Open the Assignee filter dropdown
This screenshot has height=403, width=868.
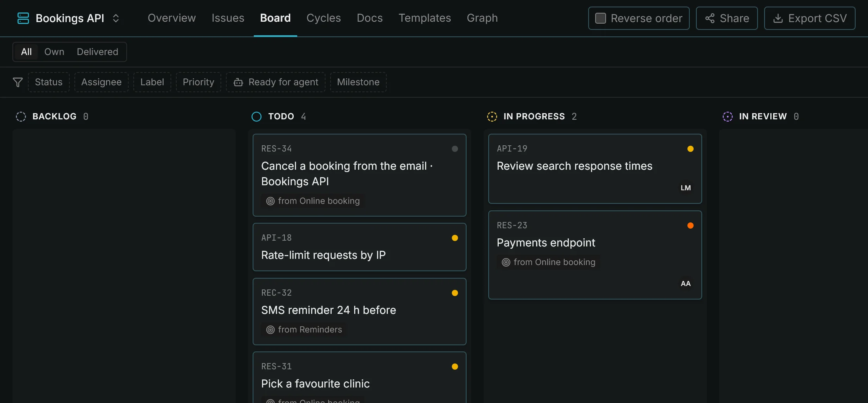[102, 82]
